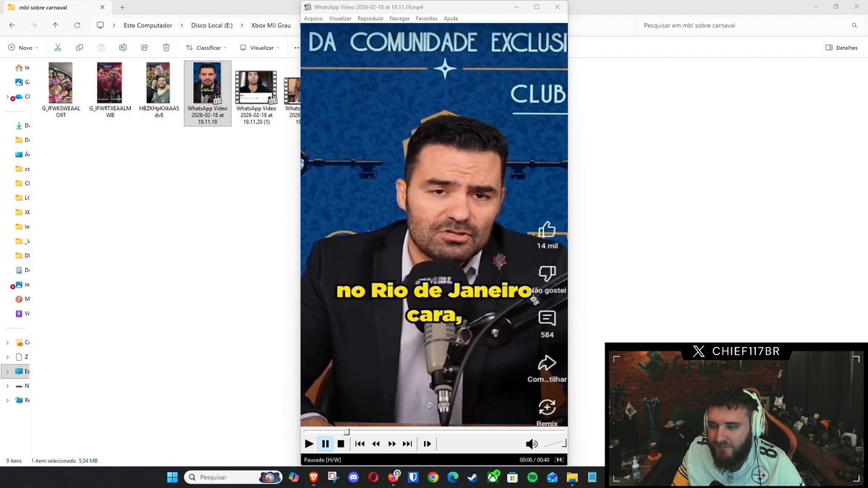The height and width of the screenshot is (488, 868).
Task: Go up one folder with the up arrow
Action: pos(56,25)
